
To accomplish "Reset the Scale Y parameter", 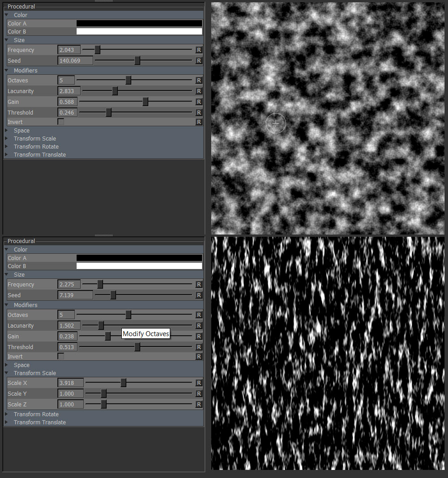I will pos(199,394).
